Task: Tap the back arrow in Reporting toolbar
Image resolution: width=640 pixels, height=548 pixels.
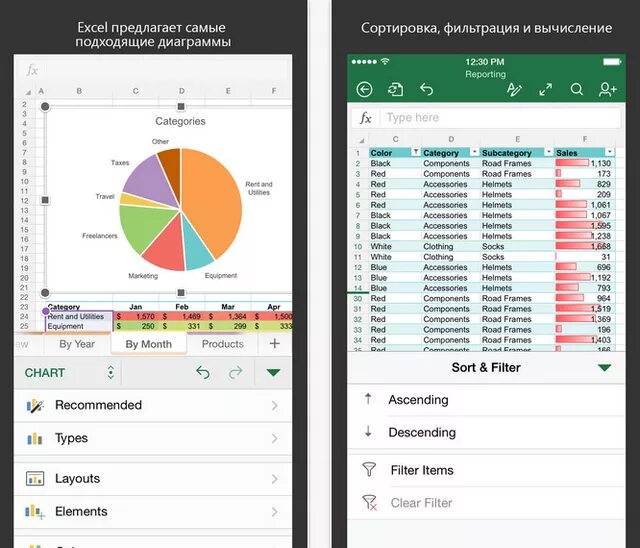Action: [364, 89]
